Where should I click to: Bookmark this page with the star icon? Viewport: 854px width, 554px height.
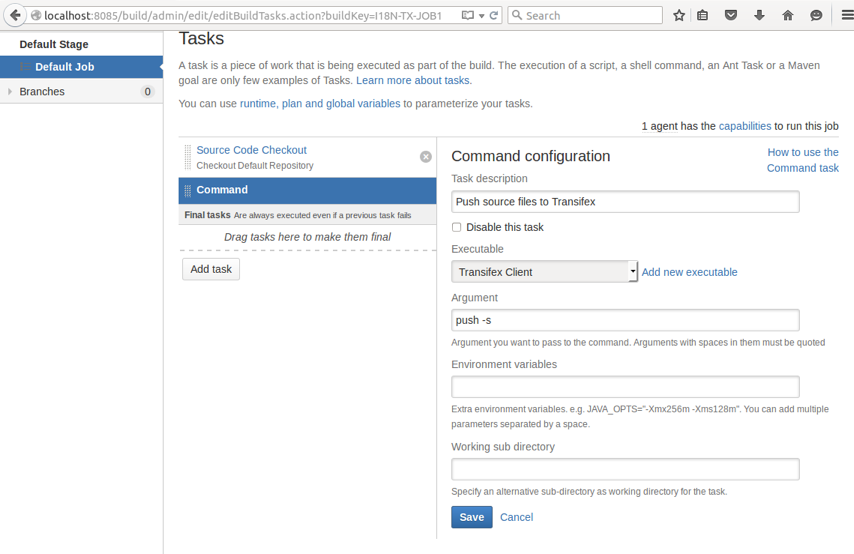click(679, 15)
